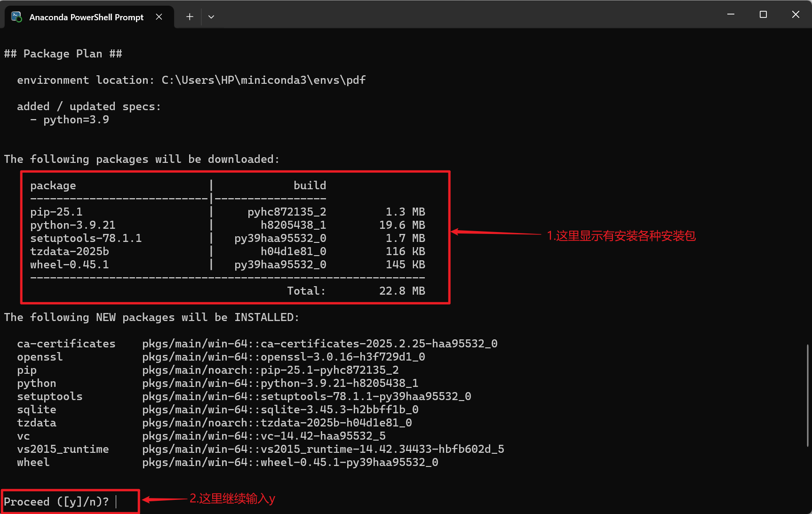Screen dimensions: 812x514
Task: Click 'The following NEW packages will be INSTALLED:' line
Action: tap(151, 317)
